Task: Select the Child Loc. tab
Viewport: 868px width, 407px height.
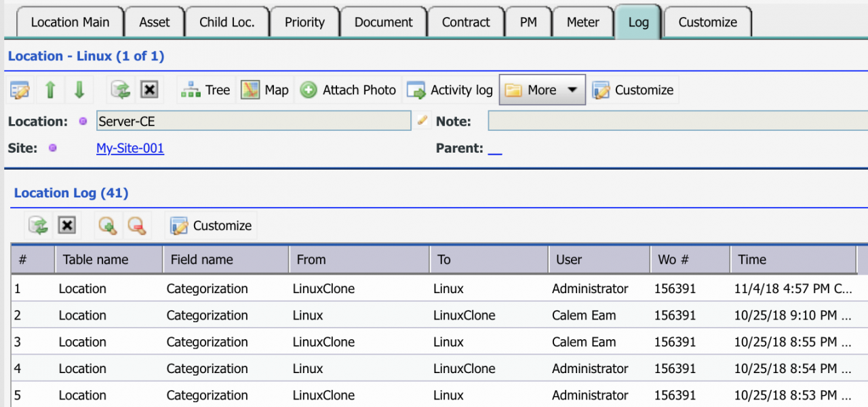Action: [226, 22]
